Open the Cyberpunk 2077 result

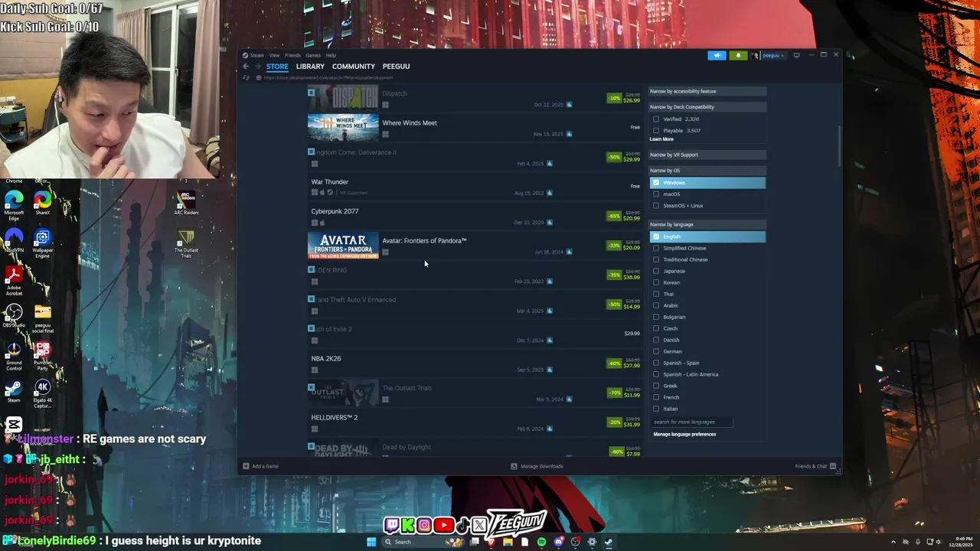pos(475,216)
